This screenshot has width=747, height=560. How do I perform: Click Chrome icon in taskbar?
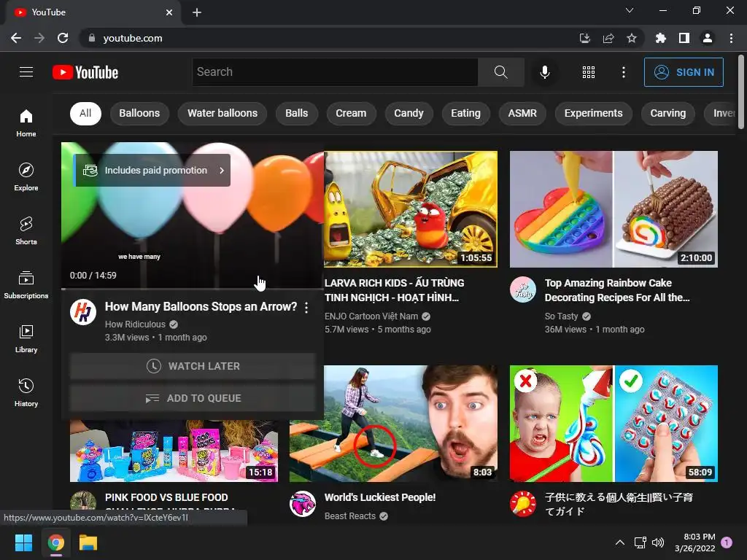(x=55, y=542)
